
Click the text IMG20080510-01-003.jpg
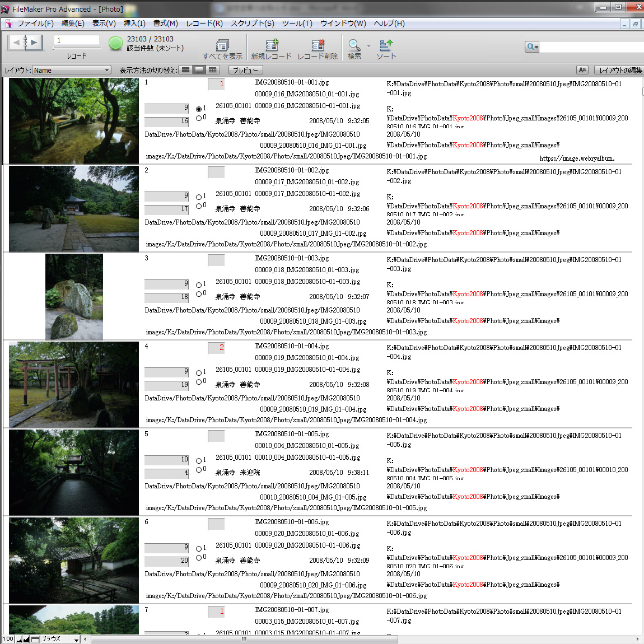[292, 258]
